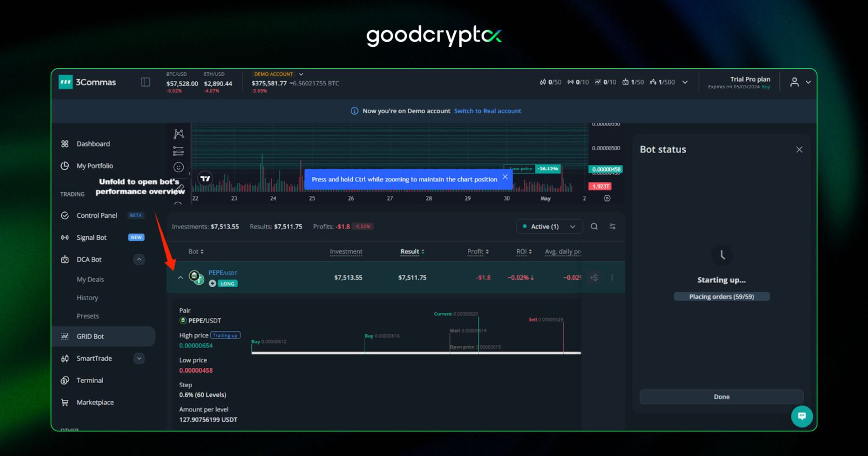Navigate to Signal Bot
The width and height of the screenshot is (868, 456).
(x=91, y=237)
